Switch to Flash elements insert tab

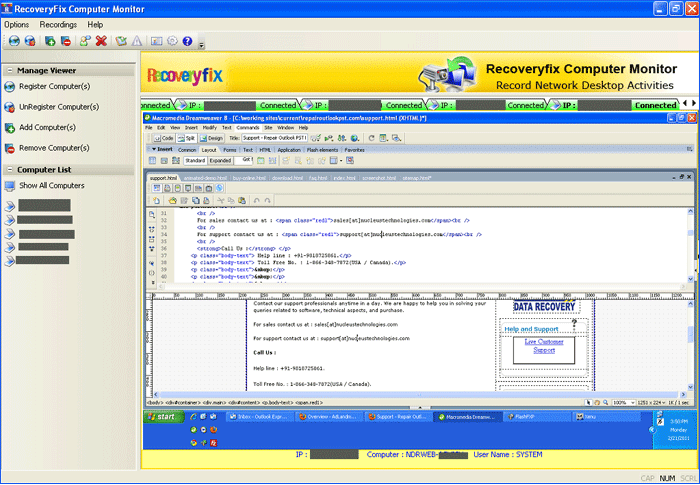322,150
